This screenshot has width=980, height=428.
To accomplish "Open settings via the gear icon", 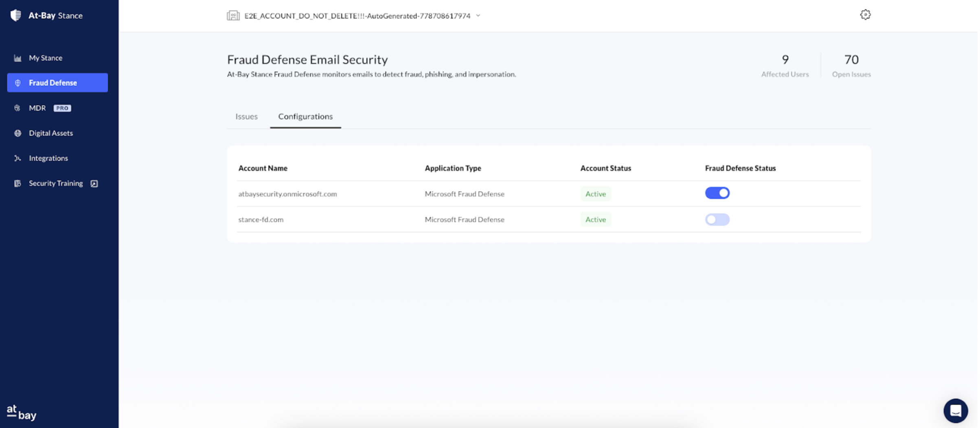I will click(x=865, y=15).
